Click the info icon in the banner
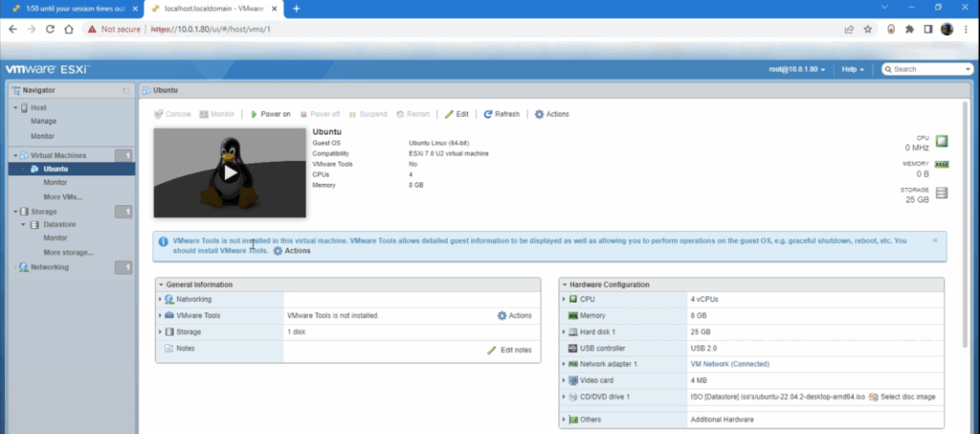Viewport: 980px width, 434px height. coord(163,240)
